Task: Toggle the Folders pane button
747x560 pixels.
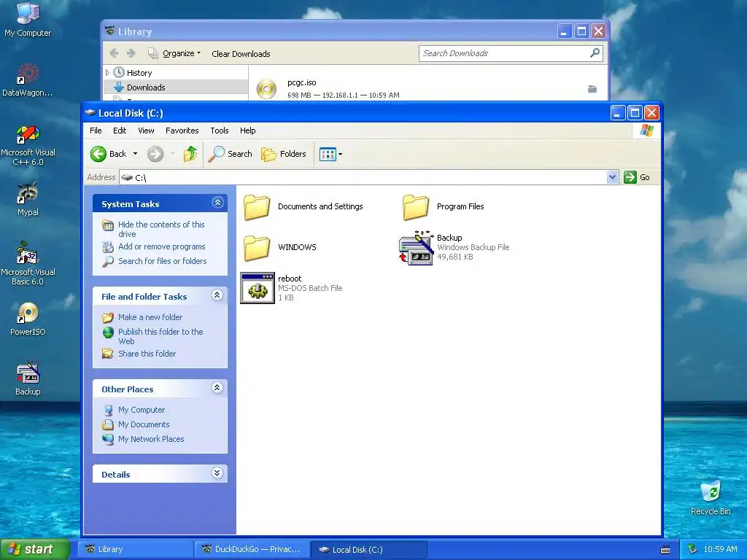Action: pyautogui.click(x=284, y=154)
